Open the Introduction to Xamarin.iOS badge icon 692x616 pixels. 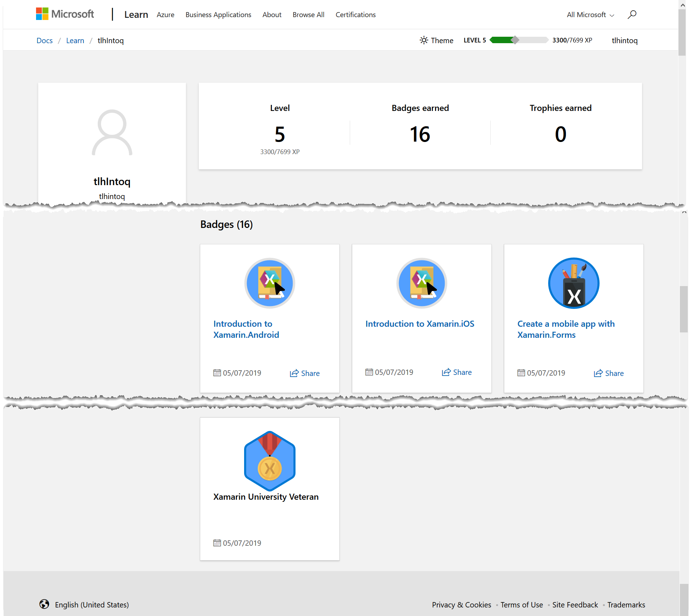coord(422,283)
